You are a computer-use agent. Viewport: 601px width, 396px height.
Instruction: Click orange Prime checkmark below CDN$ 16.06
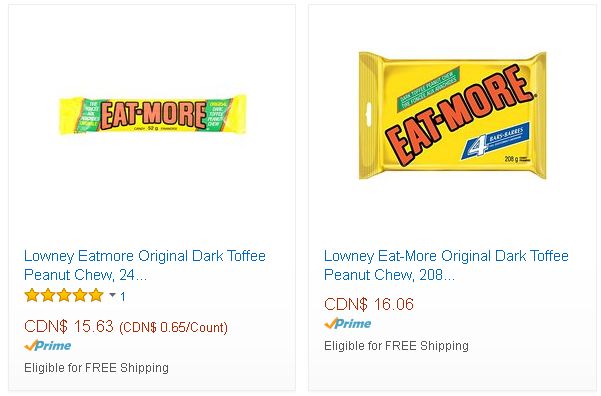coord(330,324)
